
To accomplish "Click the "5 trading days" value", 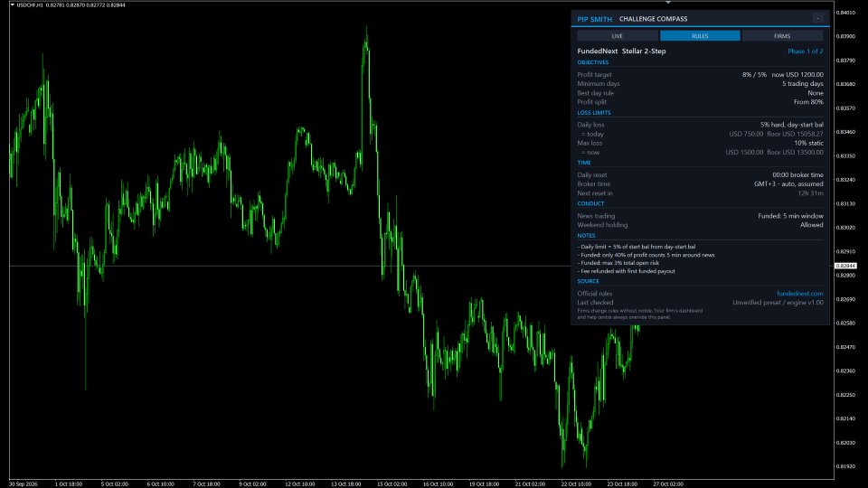I will tap(803, 83).
